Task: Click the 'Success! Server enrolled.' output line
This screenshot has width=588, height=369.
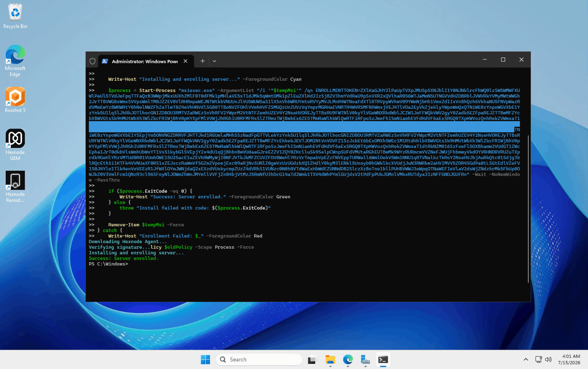Action: pyautogui.click(x=123, y=258)
